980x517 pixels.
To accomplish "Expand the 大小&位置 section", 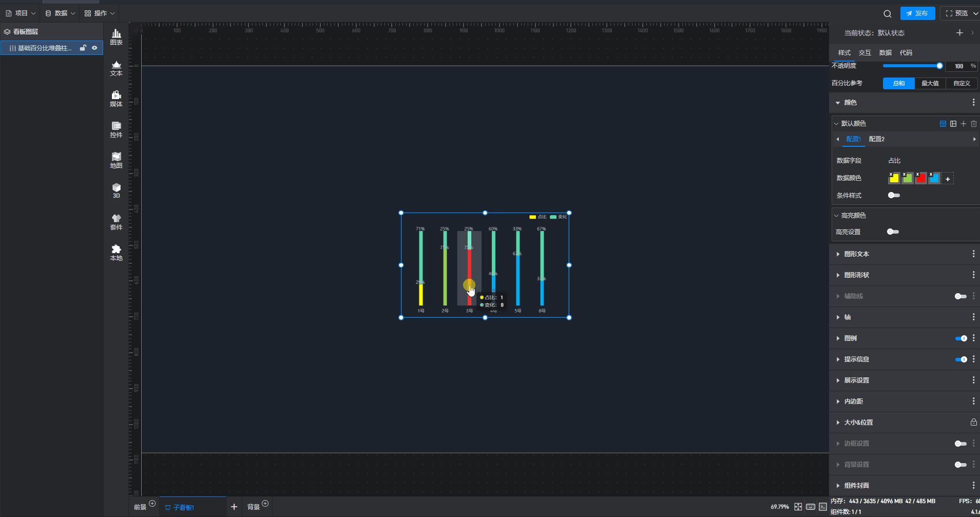I will pyautogui.click(x=858, y=423).
